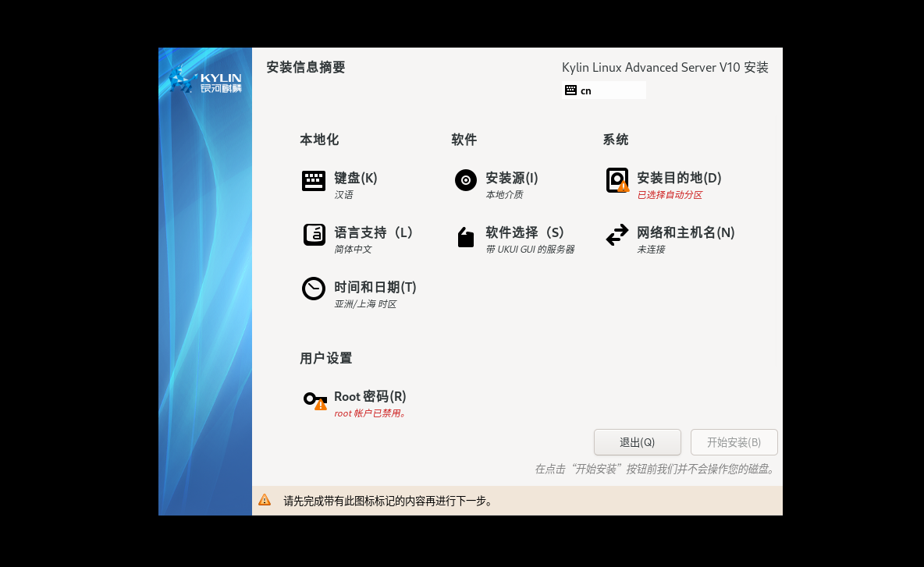
Task: Click the 退出(Q) quit button
Action: [x=637, y=442]
